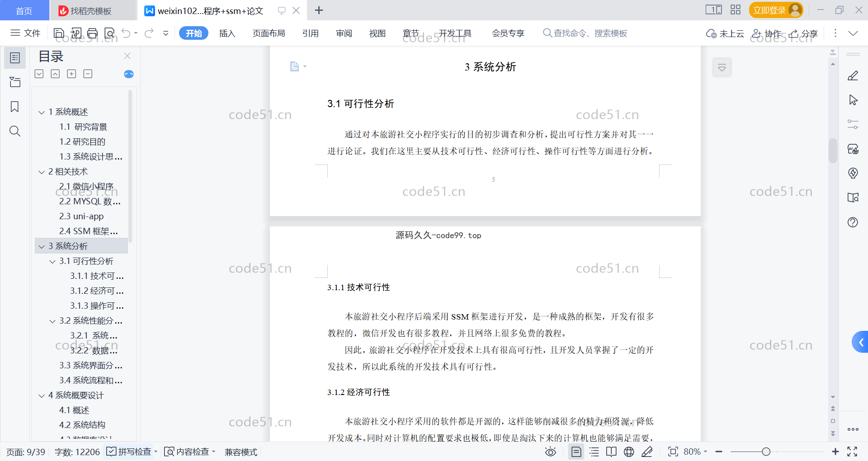Open the 文件 menu
Image resolution: width=868 pixels, height=461 pixels.
click(25, 33)
